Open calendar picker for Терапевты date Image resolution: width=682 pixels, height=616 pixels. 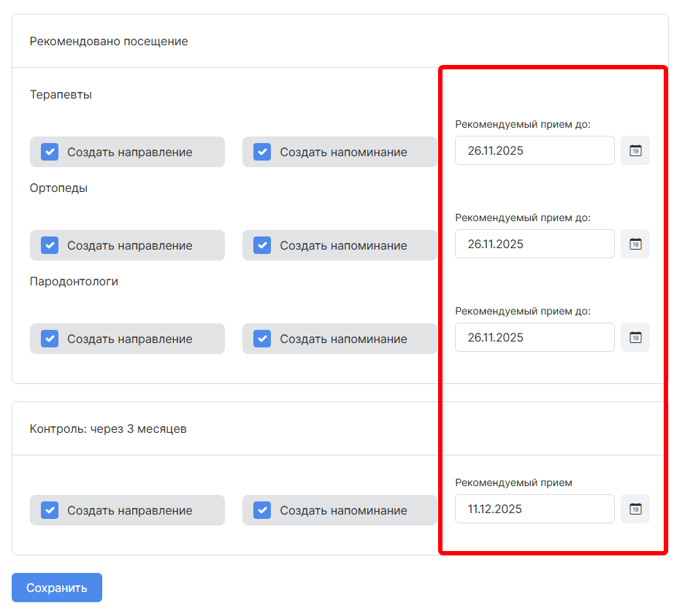[635, 151]
